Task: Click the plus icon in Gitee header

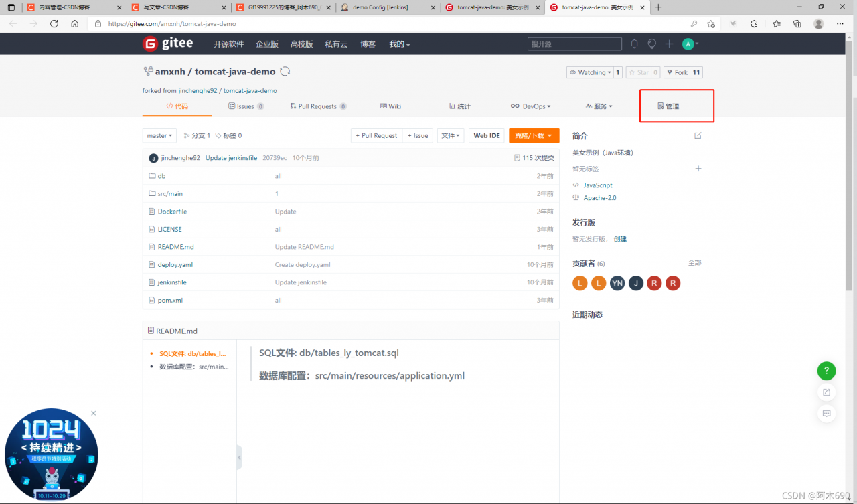Action: click(x=669, y=44)
